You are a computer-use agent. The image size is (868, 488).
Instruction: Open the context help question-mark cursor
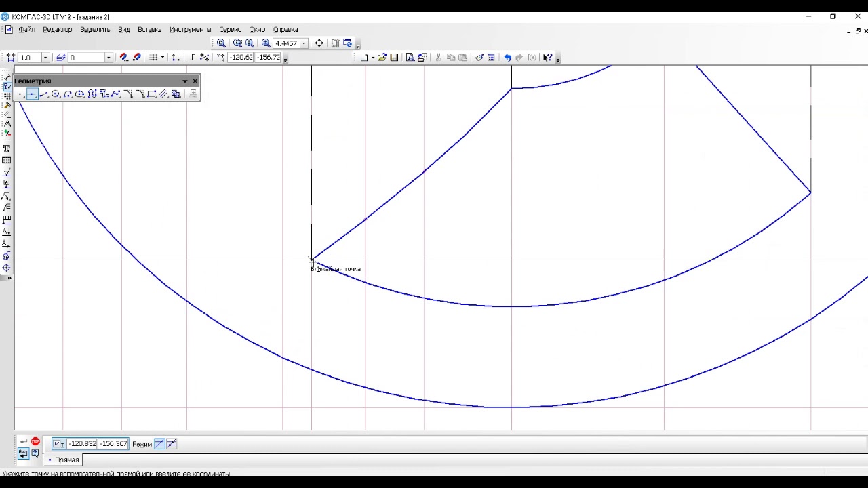(548, 58)
